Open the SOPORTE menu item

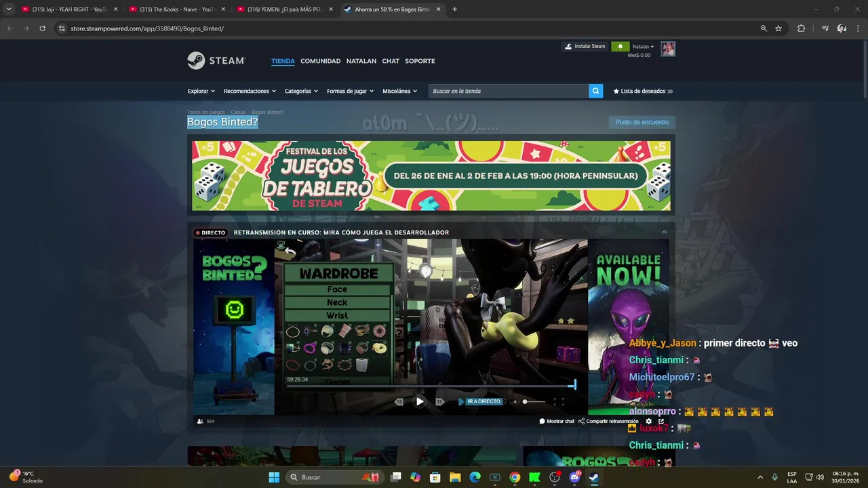pyautogui.click(x=420, y=61)
